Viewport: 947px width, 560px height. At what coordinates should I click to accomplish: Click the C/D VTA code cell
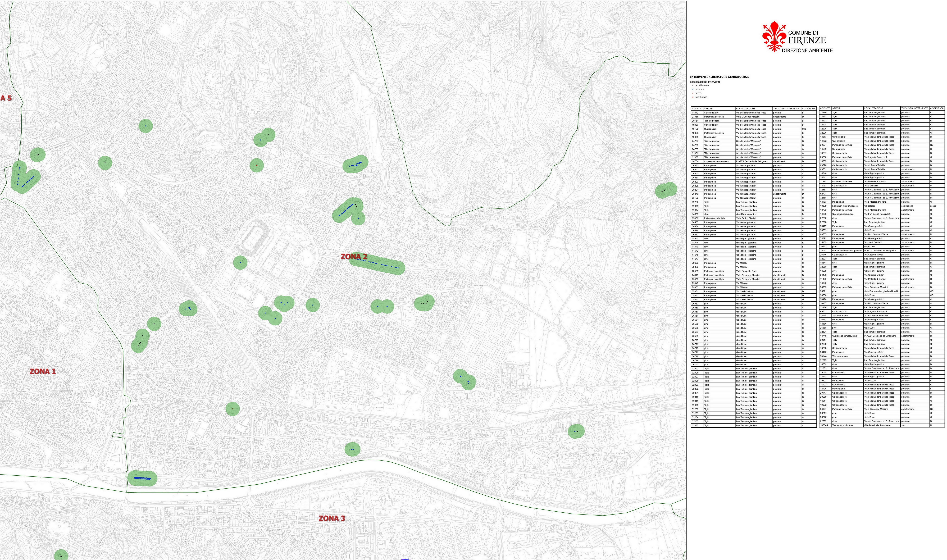tap(809, 129)
